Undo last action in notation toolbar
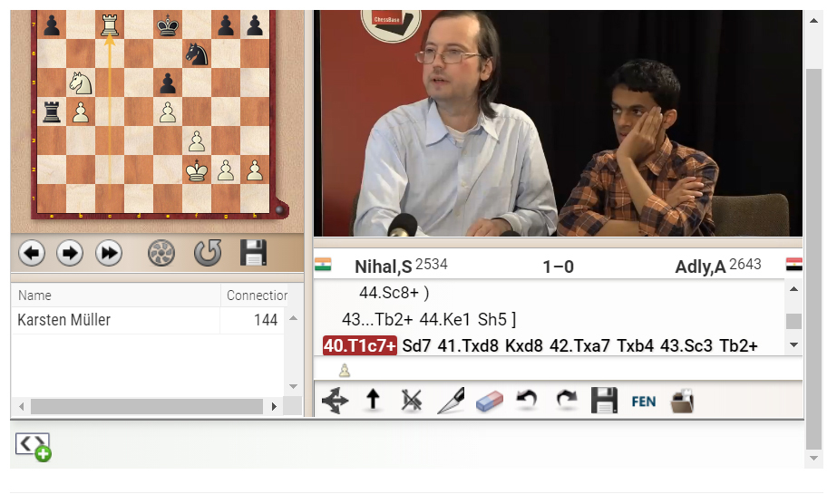837x504 pixels. (528, 400)
